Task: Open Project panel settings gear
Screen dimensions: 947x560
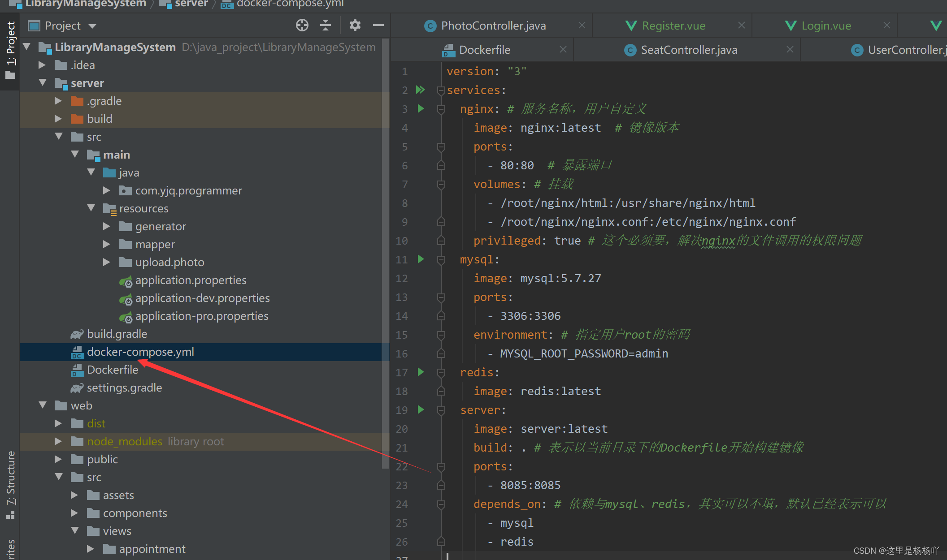Action: pyautogui.click(x=355, y=26)
